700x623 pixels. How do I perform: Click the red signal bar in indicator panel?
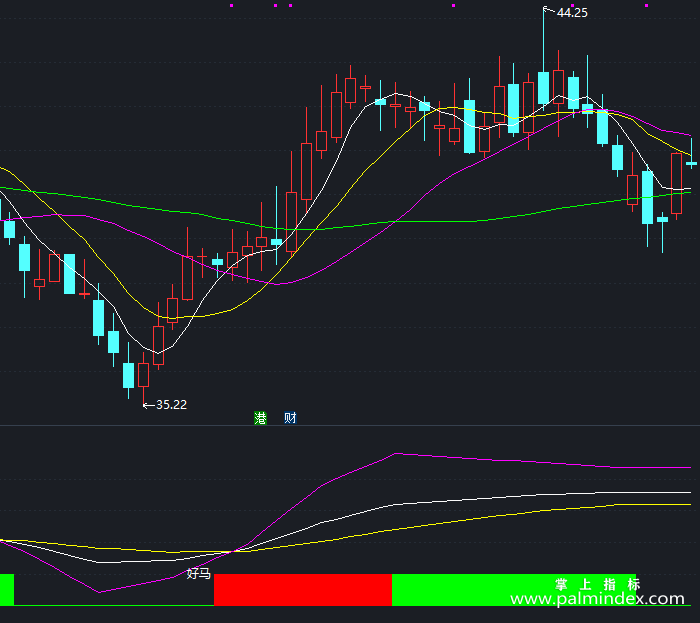pyautogui.click(x=303, y=590)
